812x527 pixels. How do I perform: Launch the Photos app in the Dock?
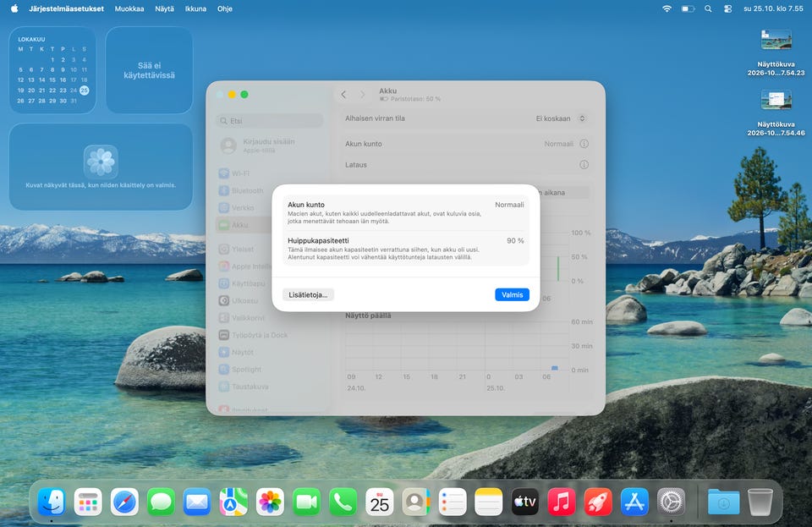click(x=271, y=502)
